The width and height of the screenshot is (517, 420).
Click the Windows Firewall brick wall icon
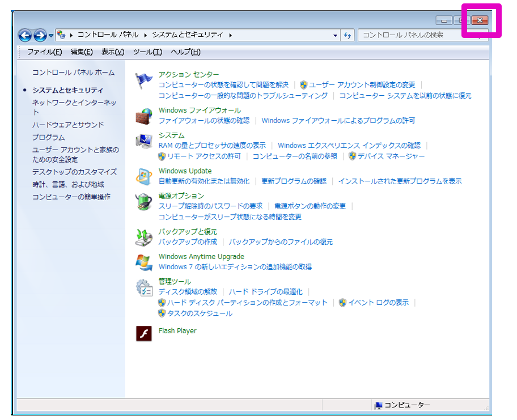click(144, 116)
